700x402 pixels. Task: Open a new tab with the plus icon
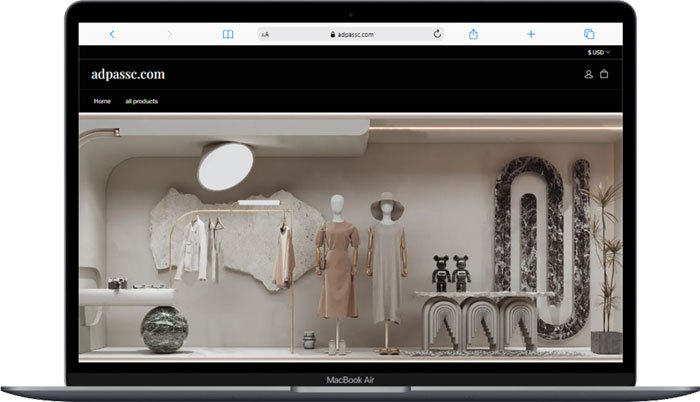(531, 34)
